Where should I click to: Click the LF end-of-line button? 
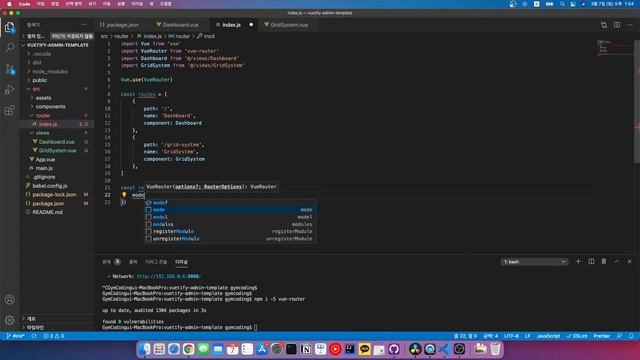coord(527,336)
